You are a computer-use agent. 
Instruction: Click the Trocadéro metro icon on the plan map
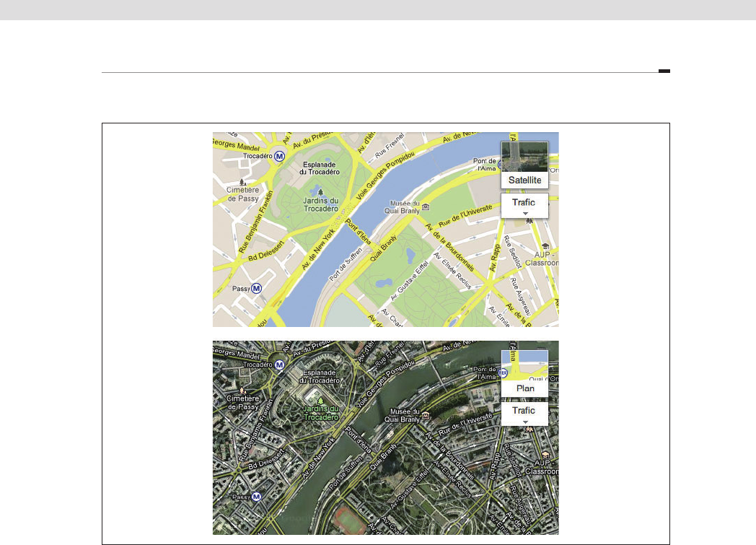pyautogui.click(x=280, y=156)
